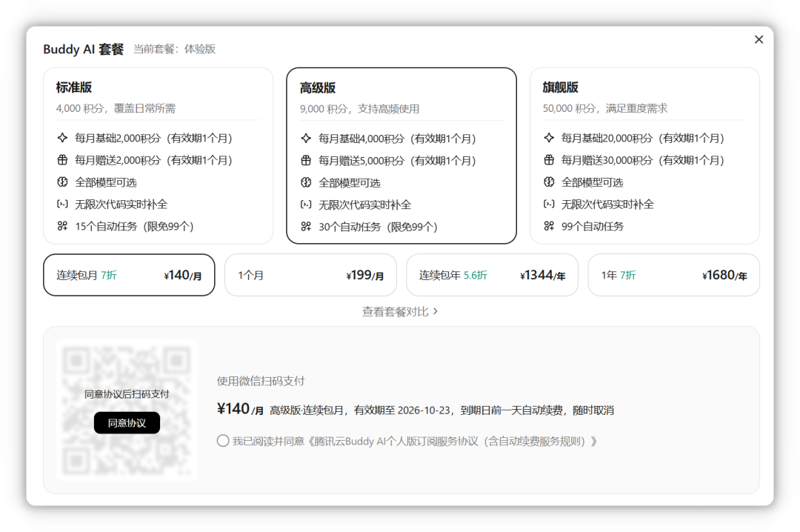
Task: Click model icon in 旗舰版 全部模型可选 row
Action: tap(549, 182)
